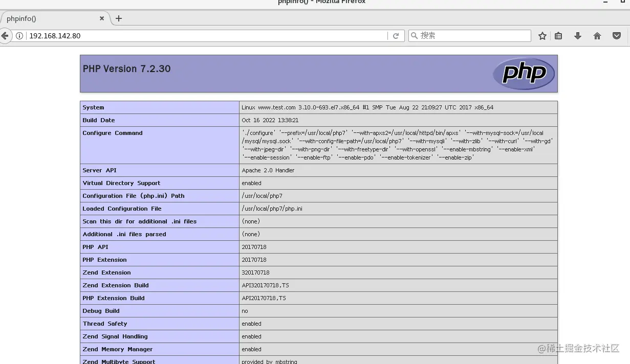Close the phpinfo() tab
This screenshot has width=630, height=364.
[x=102, y=18]
